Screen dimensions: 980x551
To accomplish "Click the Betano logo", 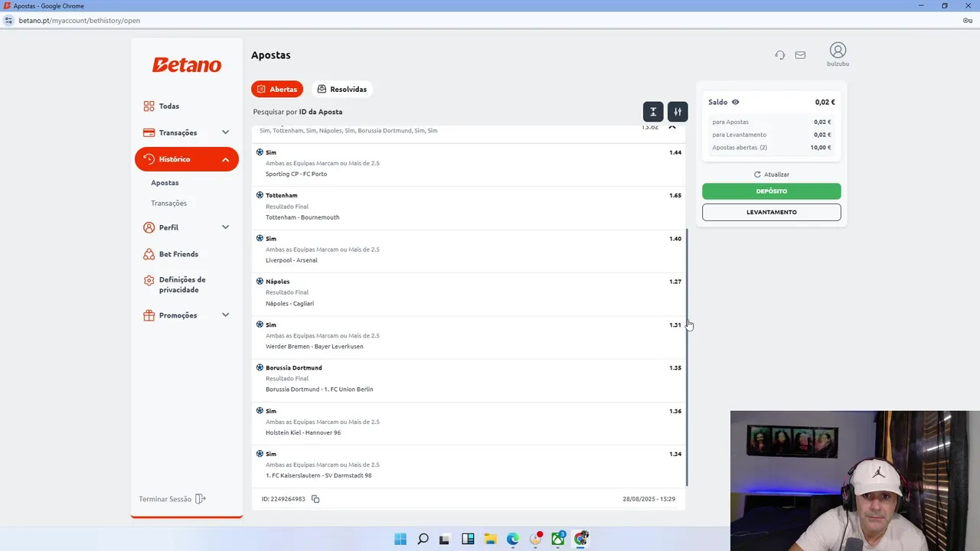I will (187, 65).
